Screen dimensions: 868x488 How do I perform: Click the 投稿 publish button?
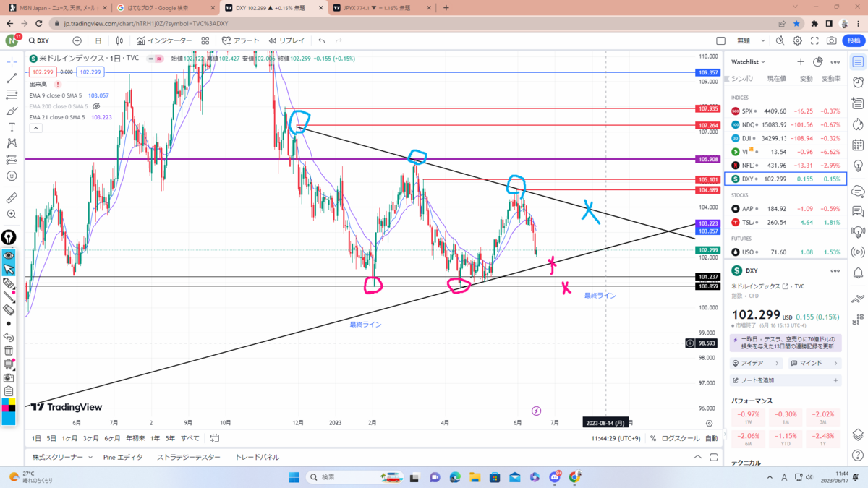point(854,41)
